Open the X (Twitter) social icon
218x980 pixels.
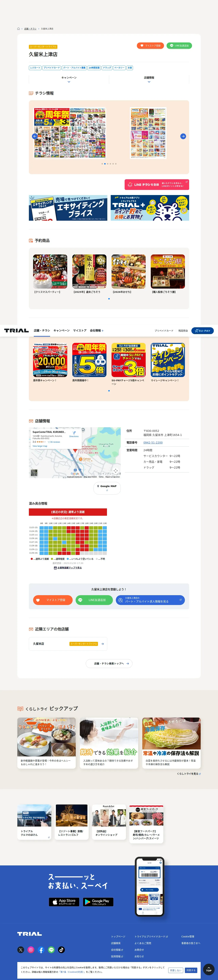tap(21, 950)
